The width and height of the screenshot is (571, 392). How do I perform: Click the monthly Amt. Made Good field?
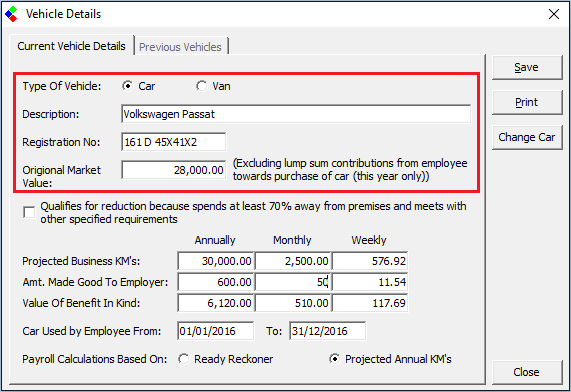pos(293,282)
